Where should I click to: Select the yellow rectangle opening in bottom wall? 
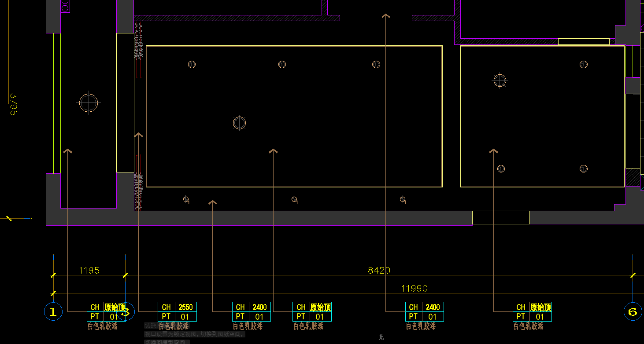tap(501, 217)
